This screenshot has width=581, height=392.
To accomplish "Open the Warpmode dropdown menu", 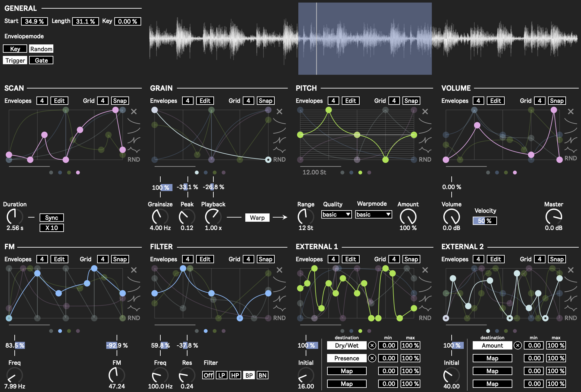I will 373,214.
